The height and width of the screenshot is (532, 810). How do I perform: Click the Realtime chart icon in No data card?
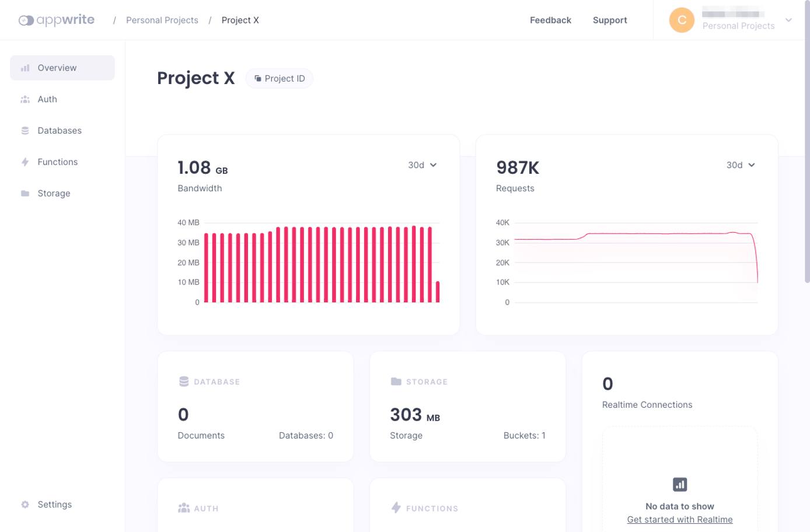[x=679, y=484]
